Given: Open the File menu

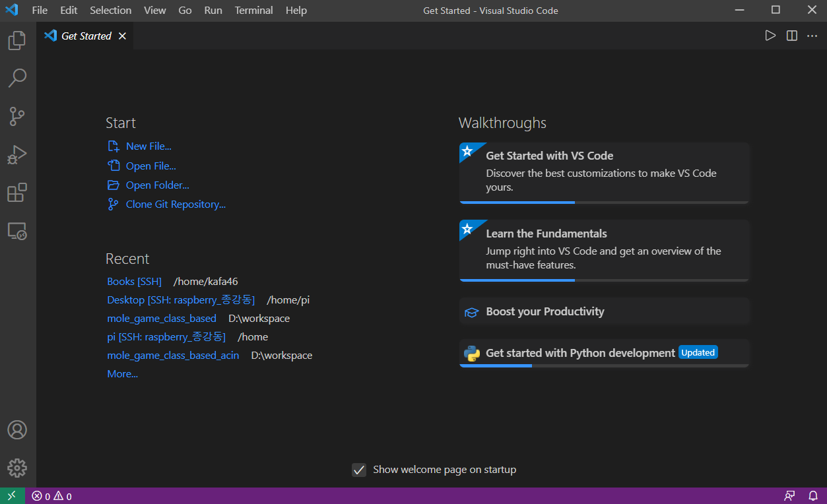Looking at the screenshot, I should [40, 11].
